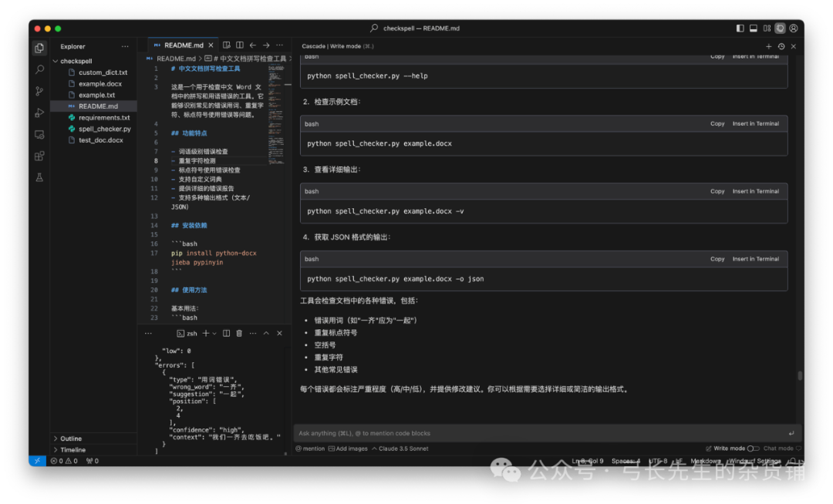Select the README.md editor tab
This screenshot has width=833, height=504.
click(x=183, y=45)
